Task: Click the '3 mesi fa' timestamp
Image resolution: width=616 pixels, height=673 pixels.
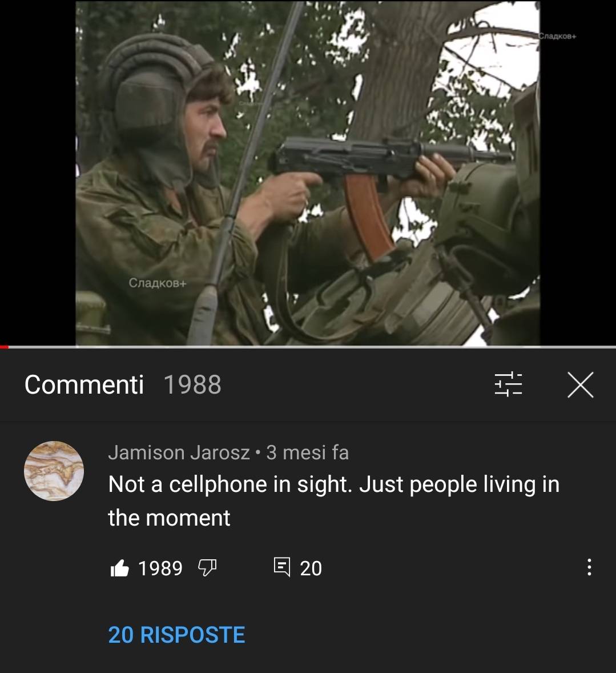Action: click(x=308, y=452)
